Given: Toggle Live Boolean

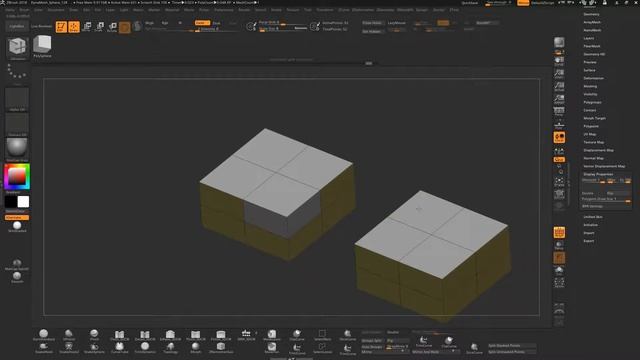Looking at the screenshot, I should (x=42, y=26).
